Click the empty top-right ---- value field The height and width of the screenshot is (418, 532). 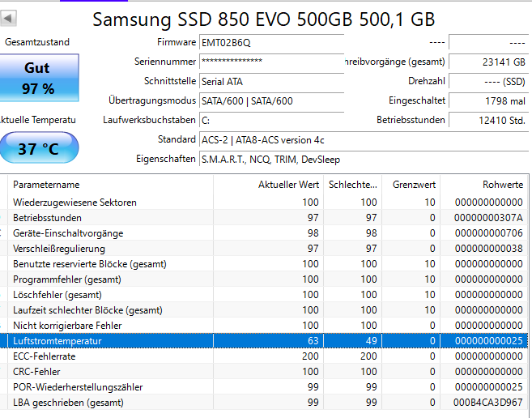click(x=489, y=43)
